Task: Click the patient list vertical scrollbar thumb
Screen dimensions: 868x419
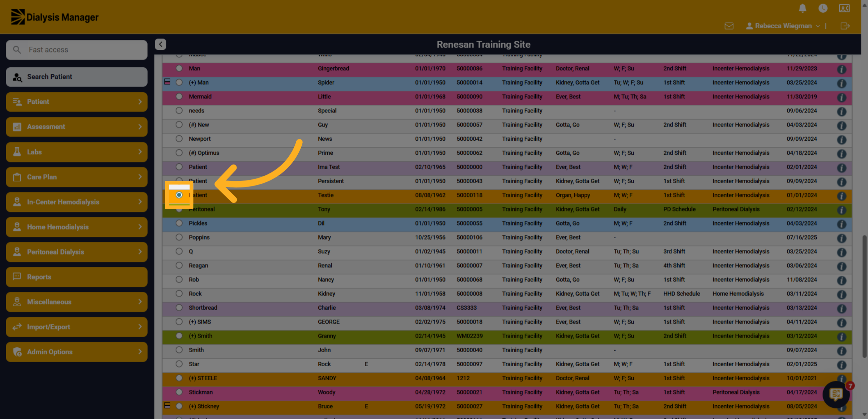Action: point(864,296)
